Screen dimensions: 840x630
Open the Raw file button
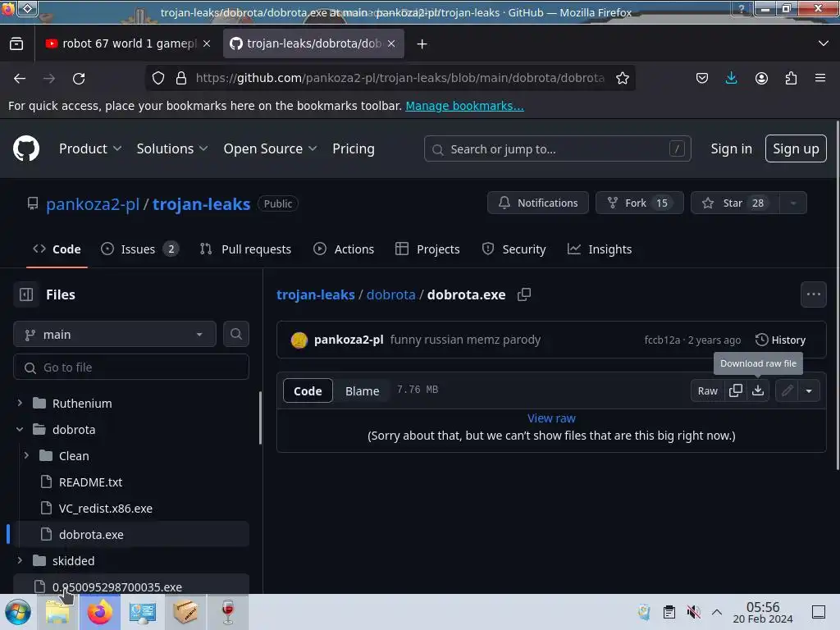[707, 390]
